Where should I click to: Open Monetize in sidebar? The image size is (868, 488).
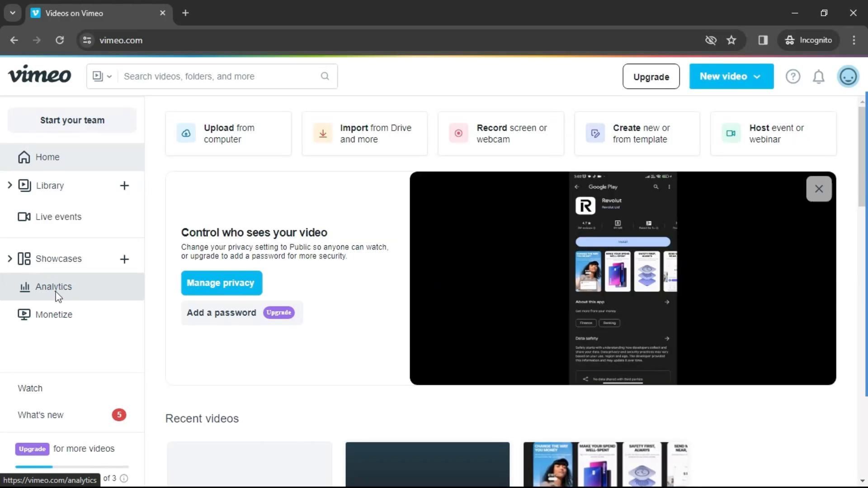[53, 314]
